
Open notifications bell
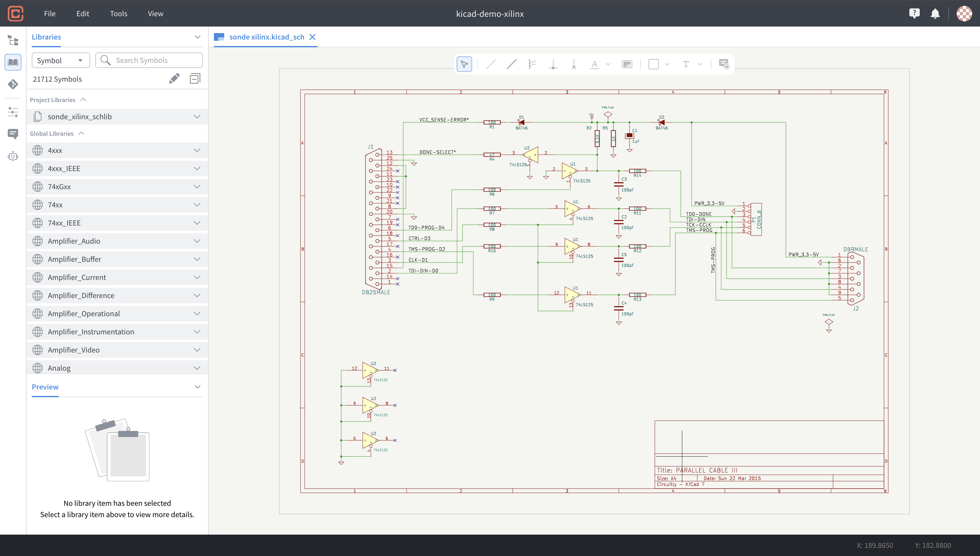[x=935, y=14]
